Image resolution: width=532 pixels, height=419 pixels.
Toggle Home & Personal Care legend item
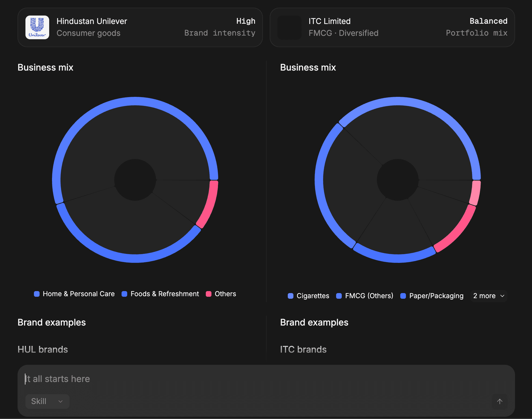click(74, 294)
